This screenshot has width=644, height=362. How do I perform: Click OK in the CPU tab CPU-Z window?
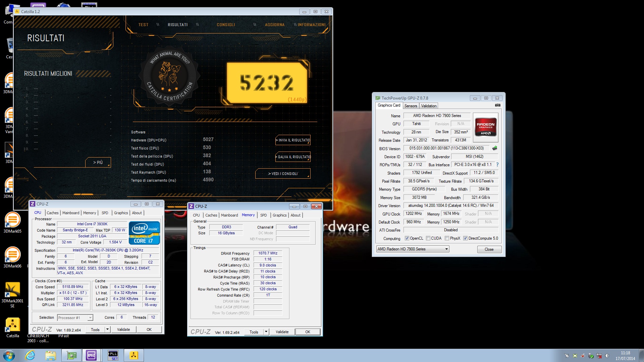point(149,329)
